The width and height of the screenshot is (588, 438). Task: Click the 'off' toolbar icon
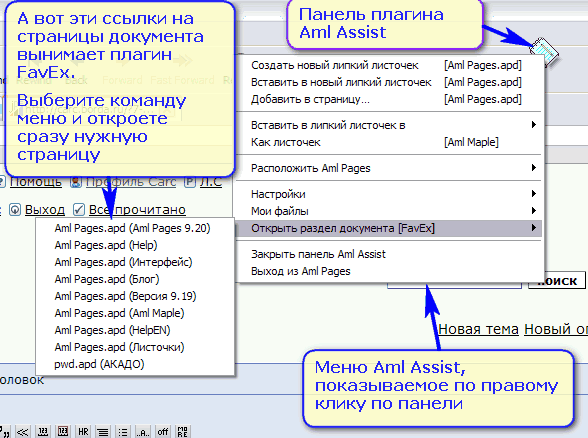pyautogui.click(x=162, y=432)
